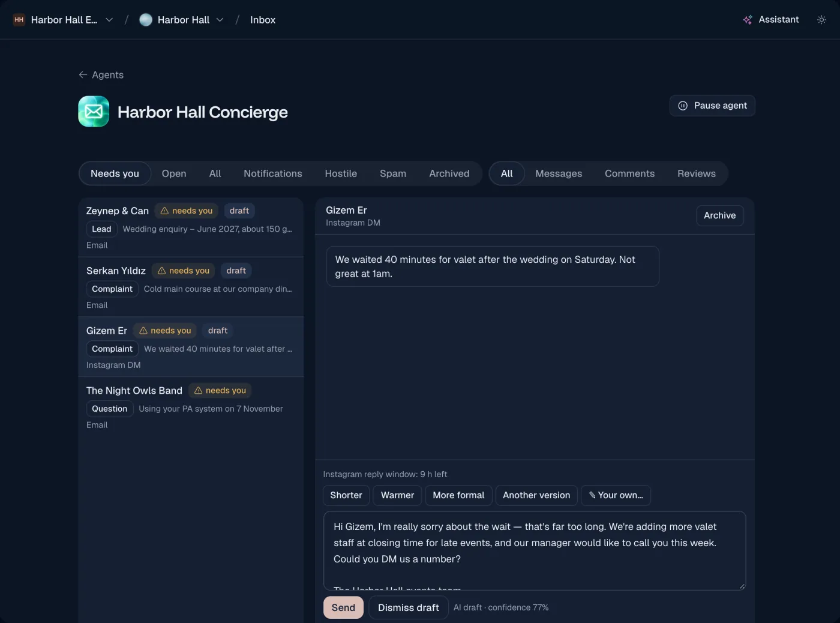Open the Serkan Yıldız complaint conversation

[x=191, y=287]
